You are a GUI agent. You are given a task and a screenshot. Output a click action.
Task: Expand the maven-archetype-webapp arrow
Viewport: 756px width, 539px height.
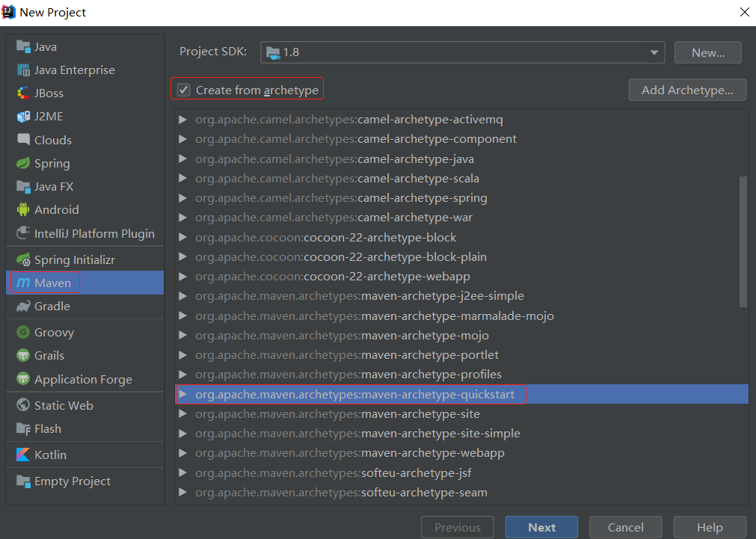(182, 453)
